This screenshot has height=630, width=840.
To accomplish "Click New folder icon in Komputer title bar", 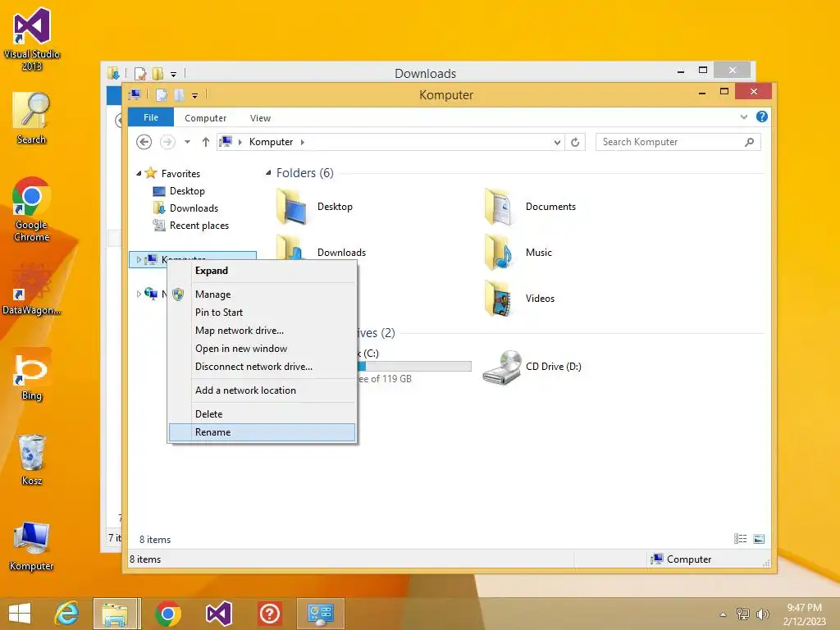I will (x=180, y=95).
